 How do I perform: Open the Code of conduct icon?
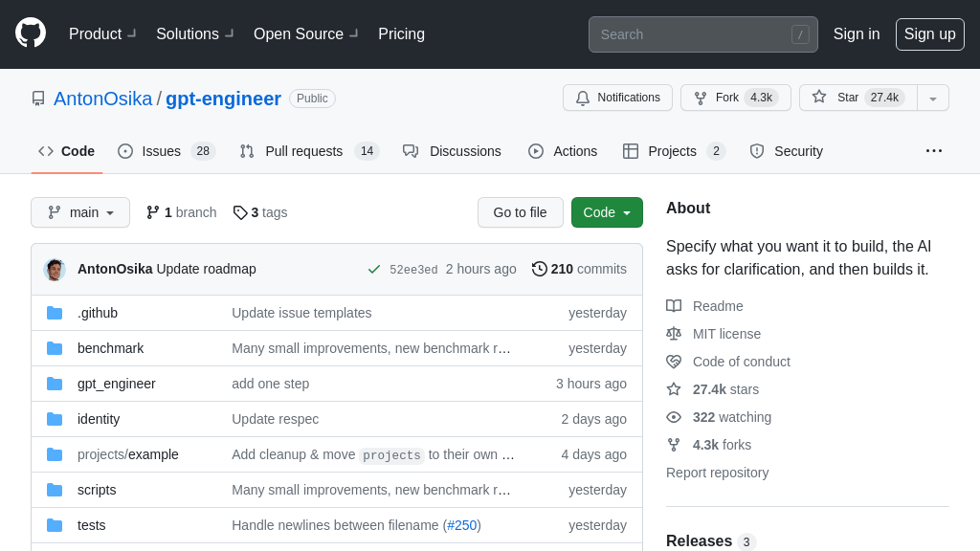pos(674,362)
